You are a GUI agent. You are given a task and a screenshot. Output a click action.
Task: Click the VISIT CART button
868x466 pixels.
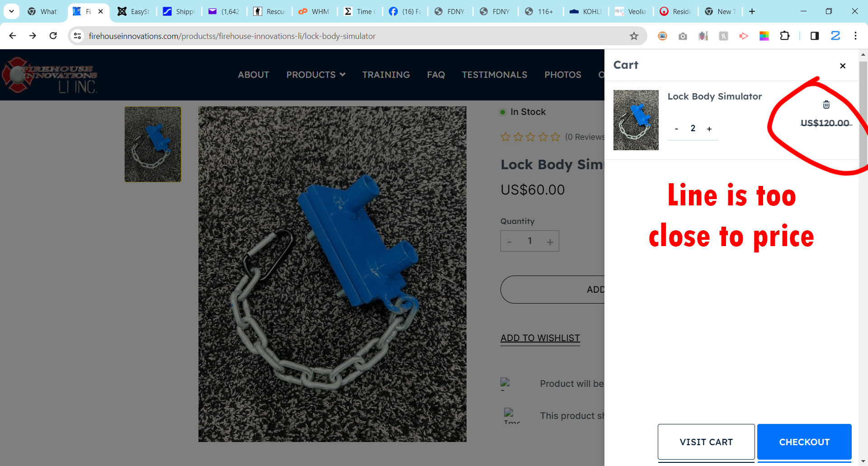pos(706,442)
